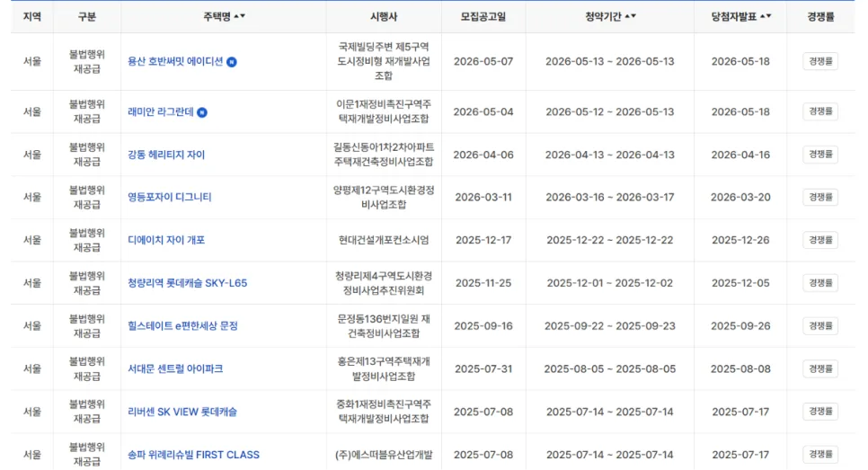Open 청량리역 롯데캐슬 SKY-L65 listing
The image size is (868, 470).
187,283
